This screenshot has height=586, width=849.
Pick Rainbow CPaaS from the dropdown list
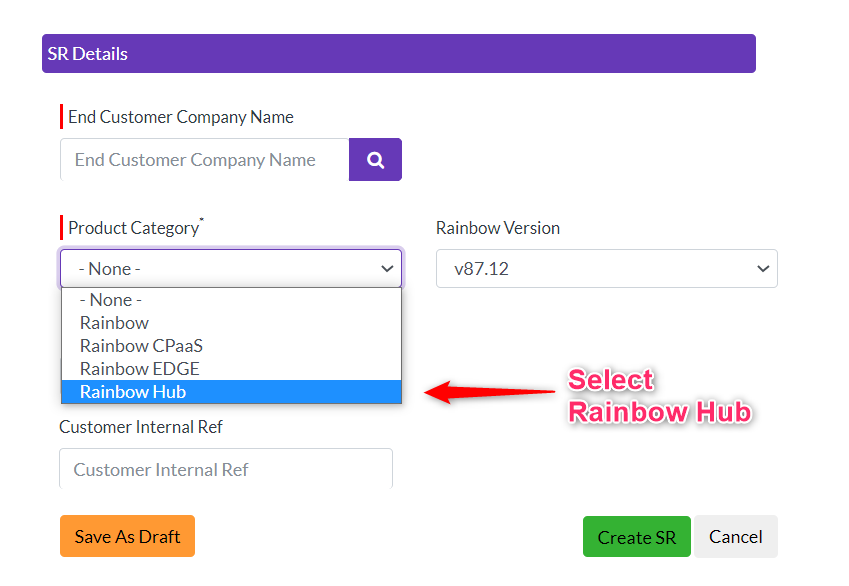coord(141,346)
